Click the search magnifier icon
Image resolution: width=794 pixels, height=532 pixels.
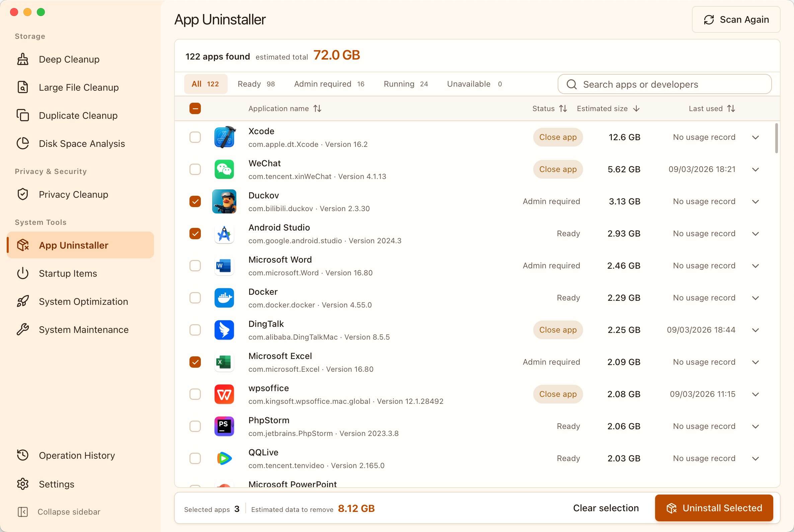pyautogui.click(x=572, y=84)
